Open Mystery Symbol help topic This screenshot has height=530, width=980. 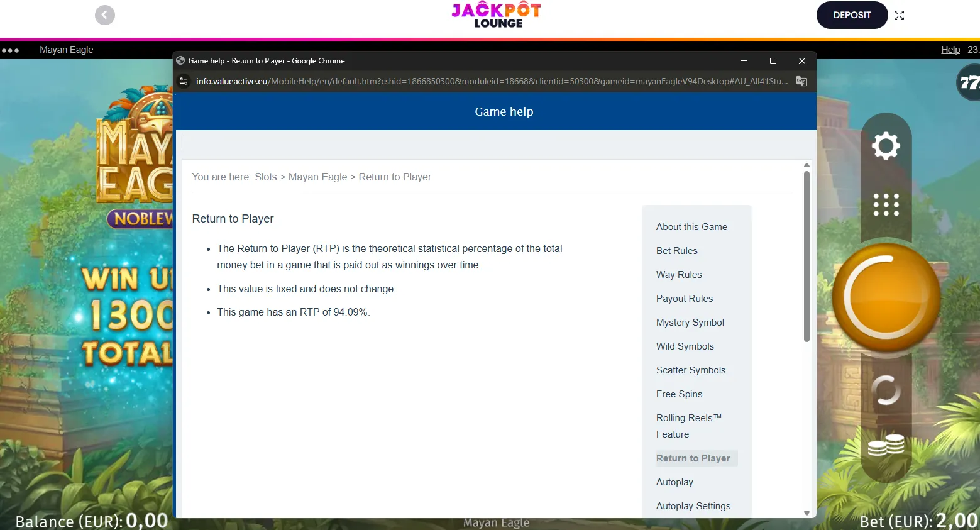coord(690,323)
